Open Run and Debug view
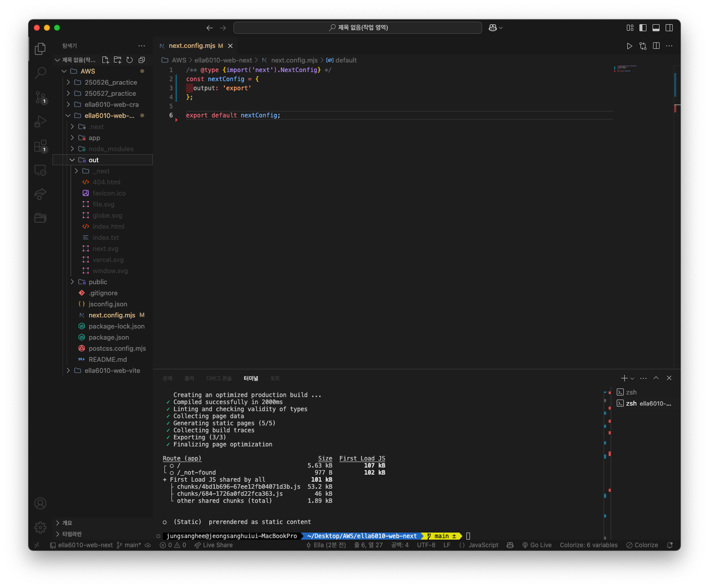Viewport: 709px width, 588px height. [40, 121]
